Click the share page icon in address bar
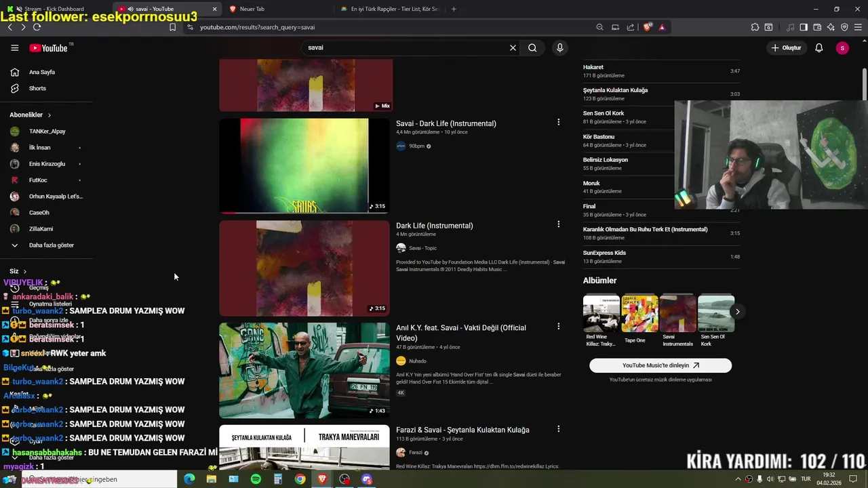The height and width of the screenshot is (488, 868). (631, 27)
